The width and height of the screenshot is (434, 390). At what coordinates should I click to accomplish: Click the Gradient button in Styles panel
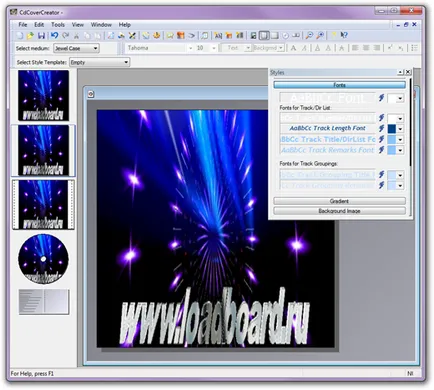click(x=339, y=201)
